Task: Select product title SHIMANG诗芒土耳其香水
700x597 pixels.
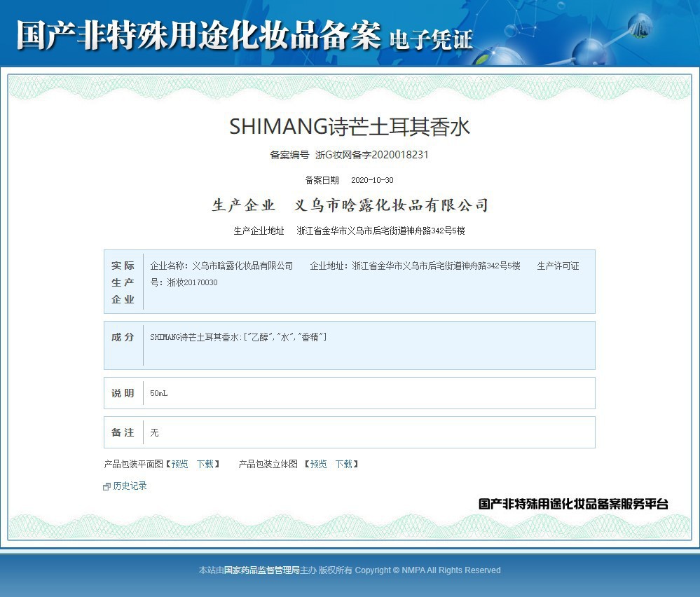Action: 350,126
